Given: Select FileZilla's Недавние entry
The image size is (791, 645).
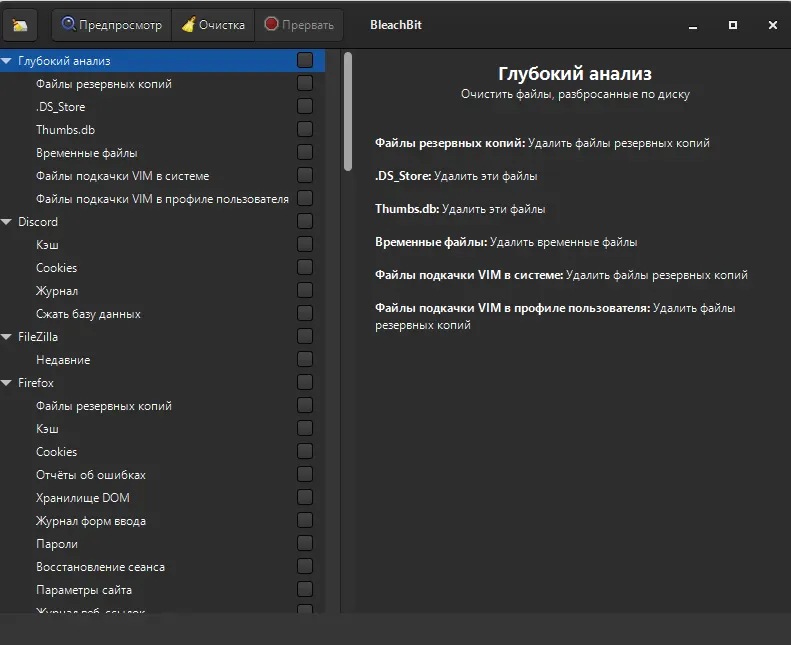Looking at the screenshot, I should click(63, 360).
